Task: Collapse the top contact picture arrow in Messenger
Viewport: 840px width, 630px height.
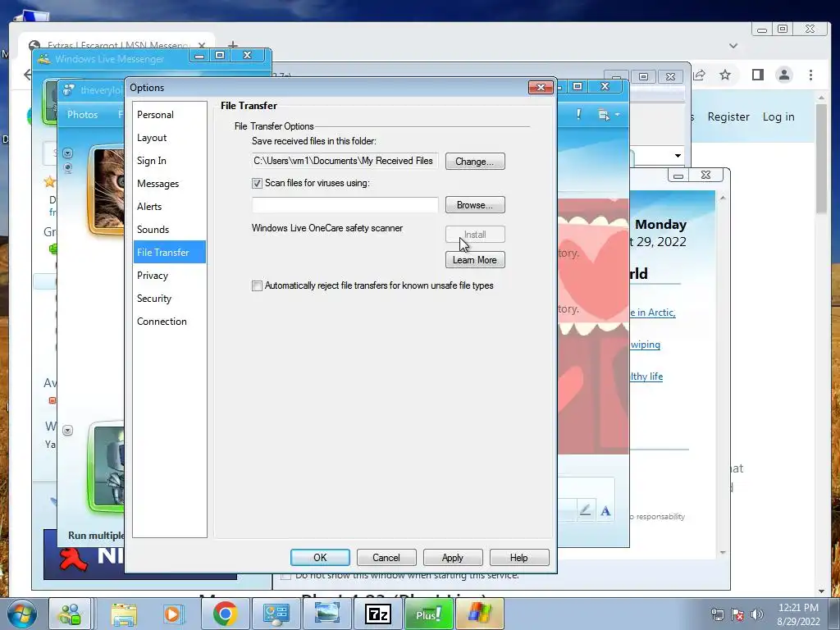Action: coord(67,153)
